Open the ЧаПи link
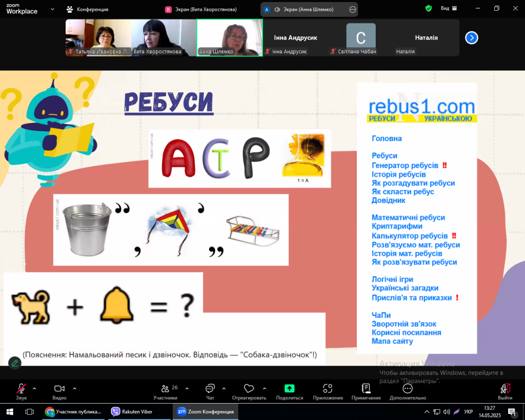Screen dimensions: 525x420 click(x=381, y=315)
